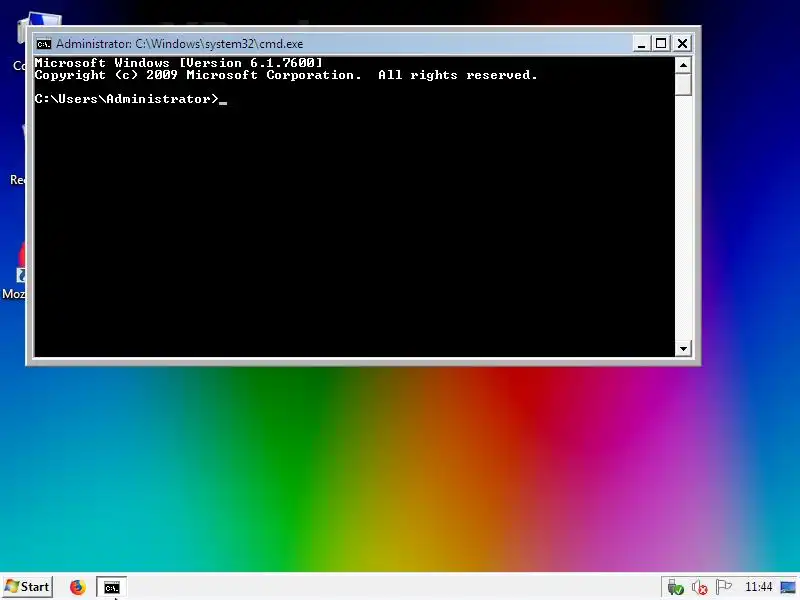Click the scroll down arrow in cmd window
This screenshot has width=800, height=600.
(x=683, y=349)
